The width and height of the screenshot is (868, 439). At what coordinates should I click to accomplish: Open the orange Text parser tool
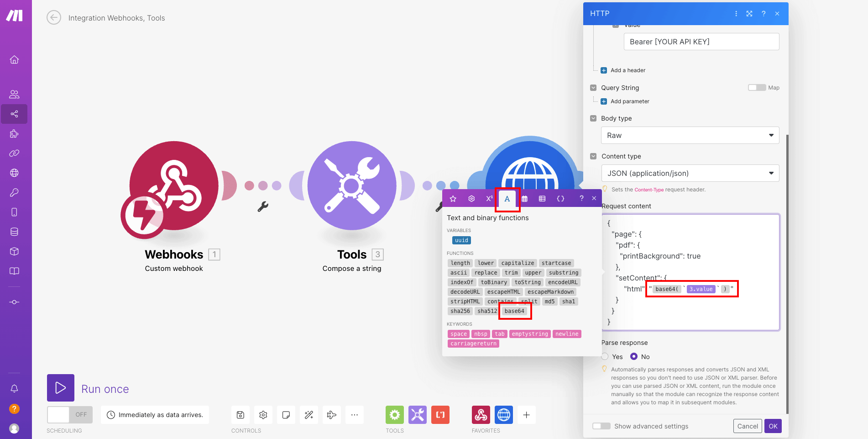(440, 414)
